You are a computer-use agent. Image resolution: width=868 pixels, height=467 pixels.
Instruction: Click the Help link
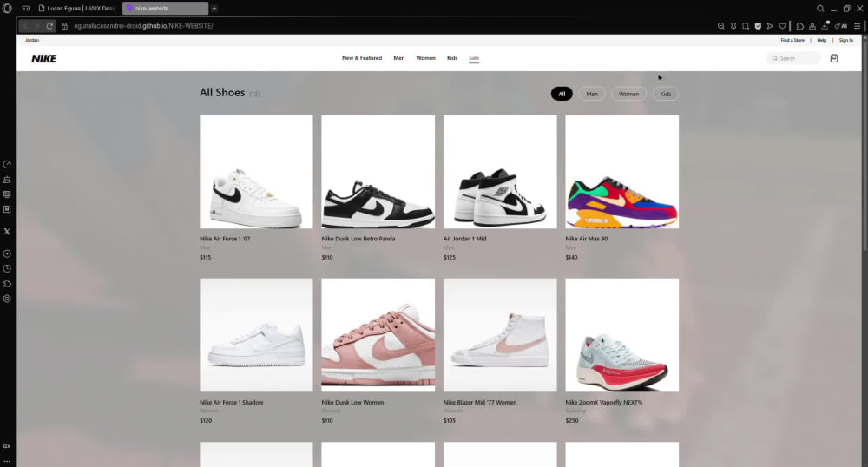coord(822,41)
